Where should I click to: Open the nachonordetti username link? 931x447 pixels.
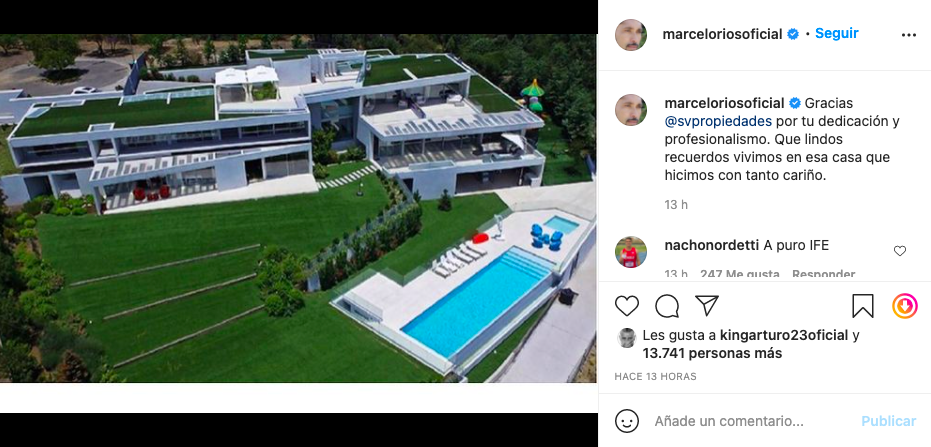click(x=712, y=245)
